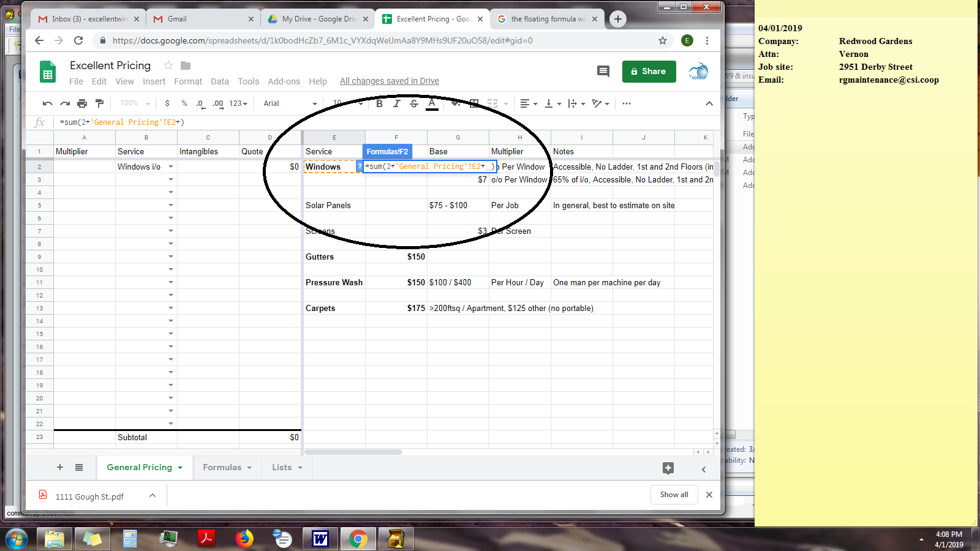The width and height of the screenshot is (980, 551).
Task: Open the Data menu
Action: [x=220, y=81]
